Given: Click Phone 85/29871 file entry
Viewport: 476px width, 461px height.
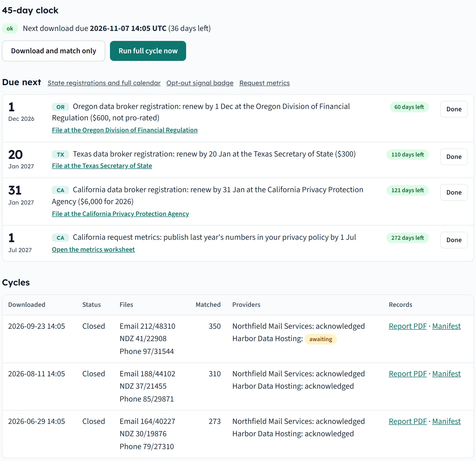Looking at the screenshot, I should [x=147, y=399].
